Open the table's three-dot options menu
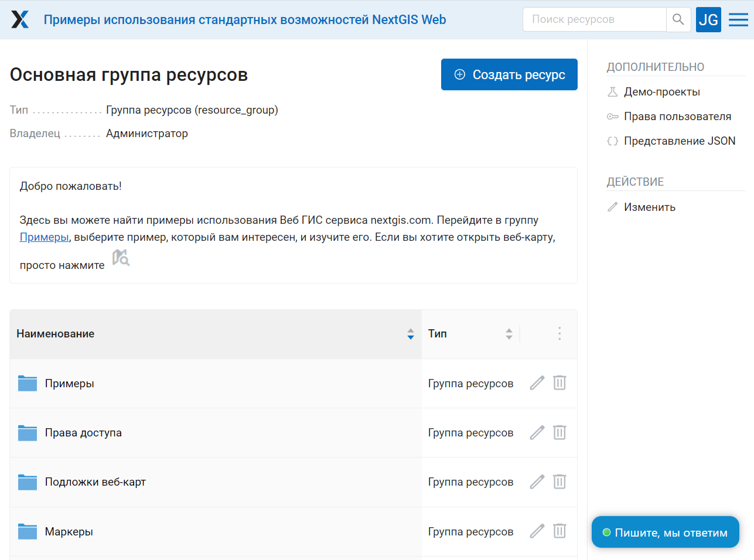This screenshot has height=560, width=754. coord(559,333)
